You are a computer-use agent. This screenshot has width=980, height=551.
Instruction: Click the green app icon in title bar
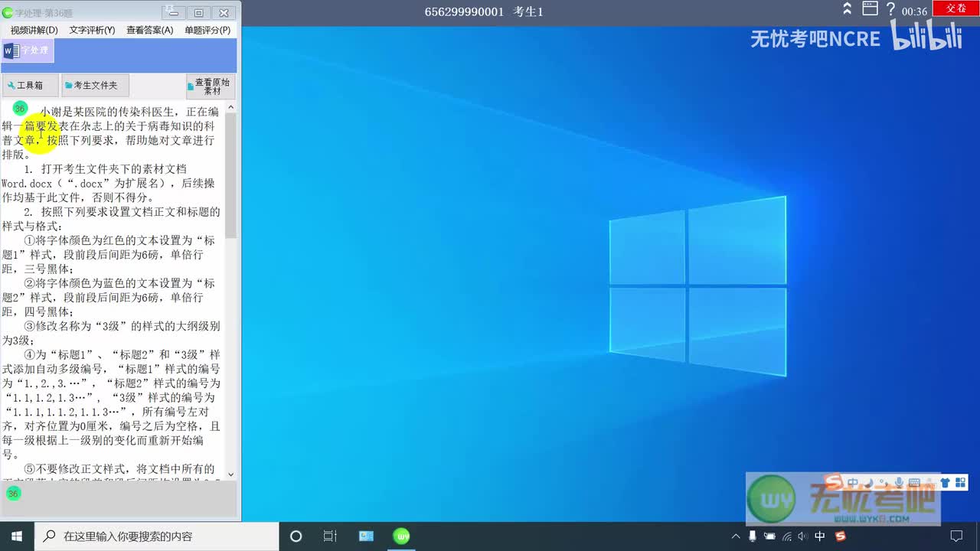8,12
